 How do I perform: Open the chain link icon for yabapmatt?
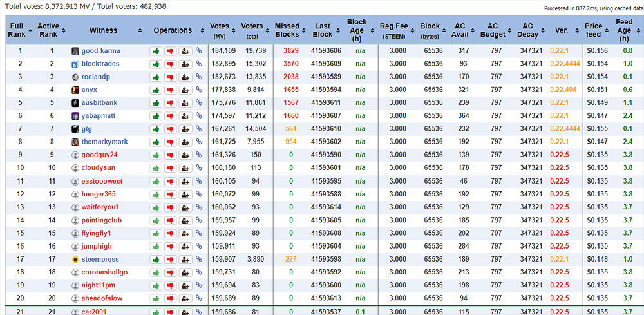click(199, 116)
